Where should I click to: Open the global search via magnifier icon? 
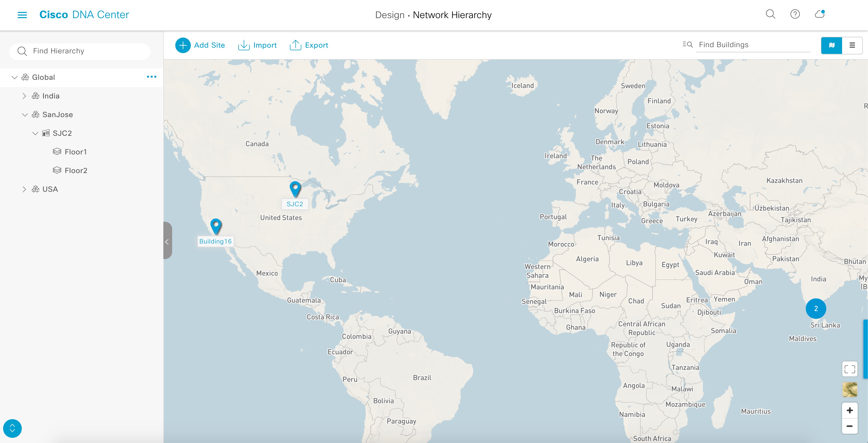click(770, 14)
